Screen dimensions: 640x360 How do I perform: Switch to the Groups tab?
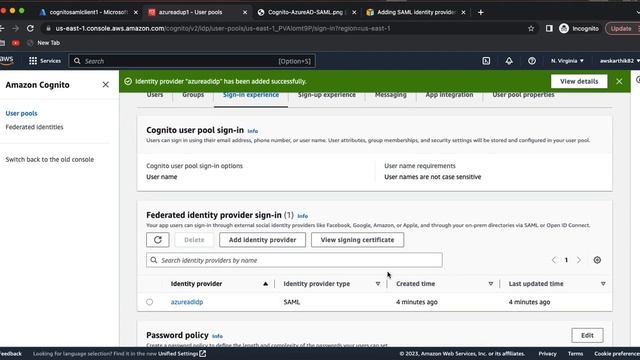click(193, 95)
